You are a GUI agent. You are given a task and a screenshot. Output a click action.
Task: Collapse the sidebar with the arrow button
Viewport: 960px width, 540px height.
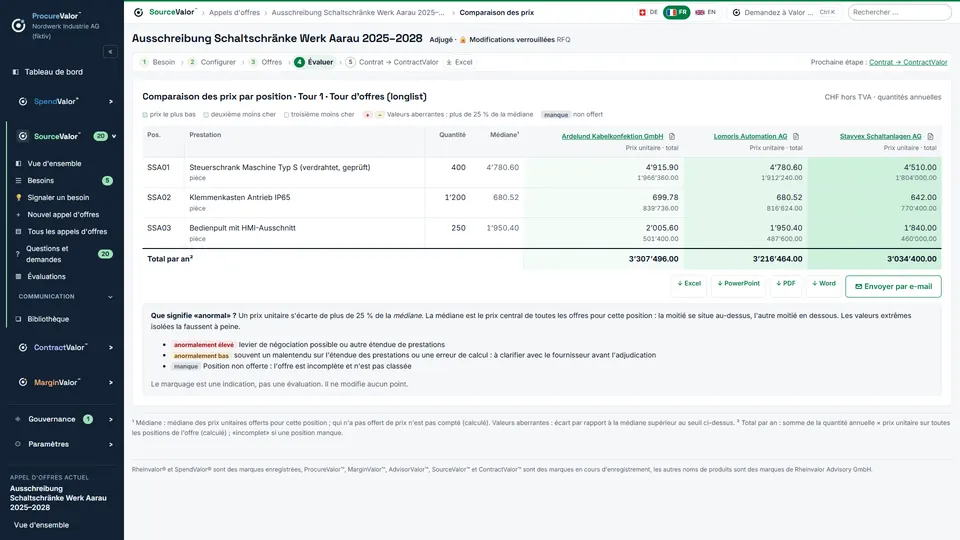tap(110, 52)
